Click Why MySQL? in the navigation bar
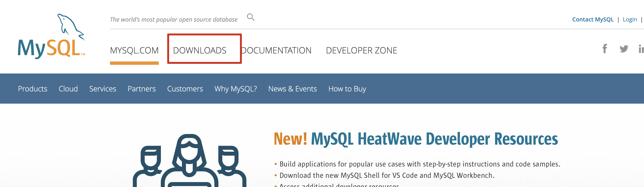This screenshot has width=644, height=187. (235, 89)
